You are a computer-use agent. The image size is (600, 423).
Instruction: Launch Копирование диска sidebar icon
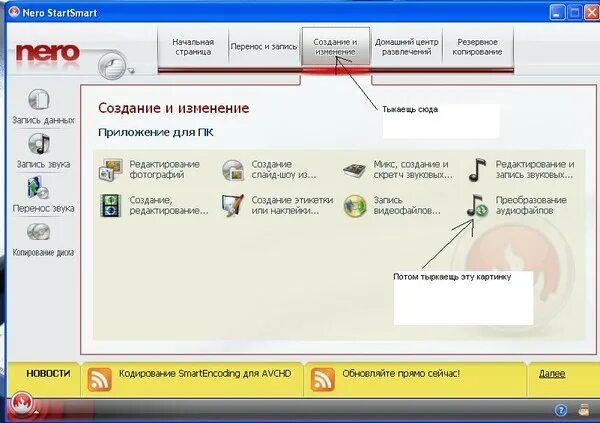38,232
